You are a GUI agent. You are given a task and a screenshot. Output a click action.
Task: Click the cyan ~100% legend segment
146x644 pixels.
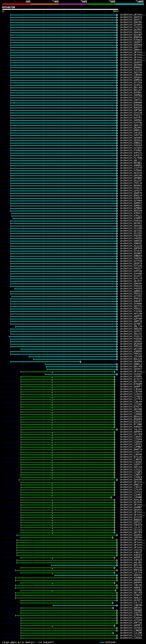click(130, 4)
